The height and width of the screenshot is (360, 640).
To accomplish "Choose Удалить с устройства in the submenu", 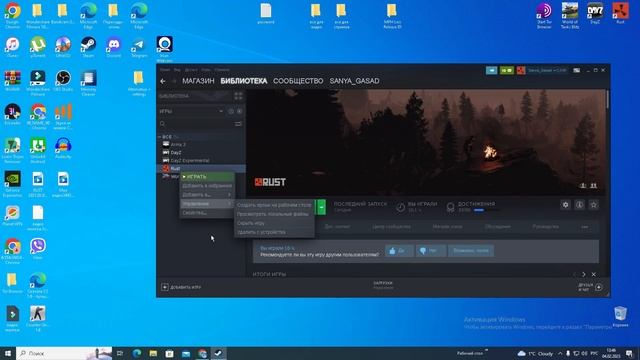I will [x=274, y=232].
